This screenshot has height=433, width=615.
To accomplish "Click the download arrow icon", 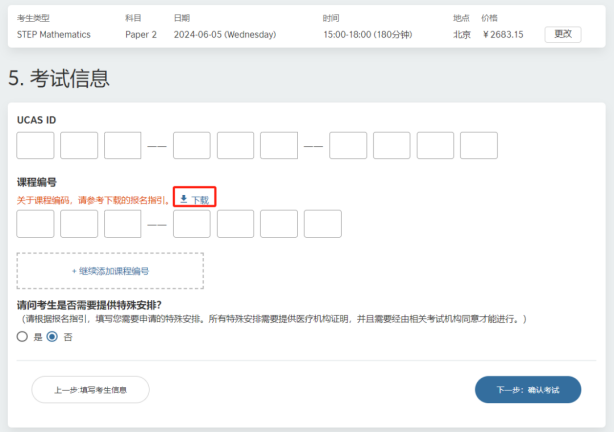I will pos(184,199).
